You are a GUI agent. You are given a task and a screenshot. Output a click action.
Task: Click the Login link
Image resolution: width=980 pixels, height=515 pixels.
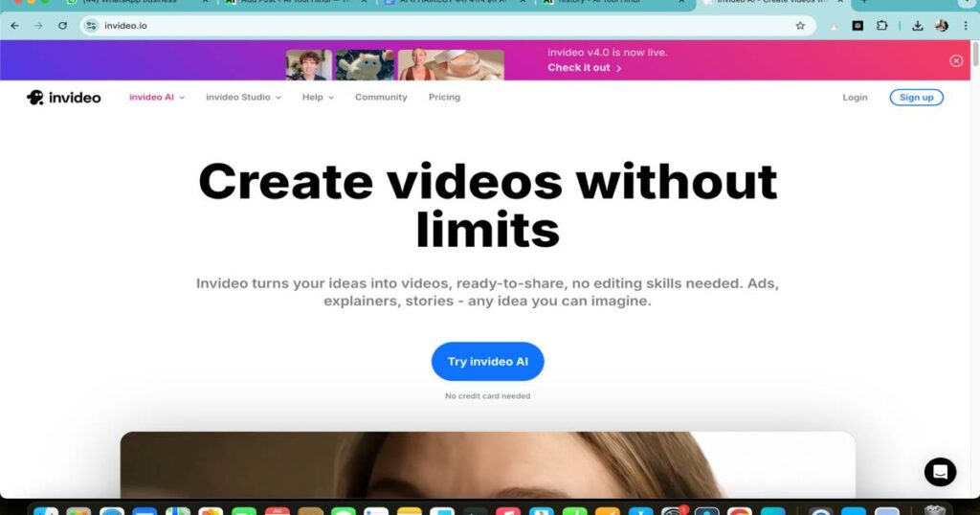pyautogui.click(x=855, y=98)
